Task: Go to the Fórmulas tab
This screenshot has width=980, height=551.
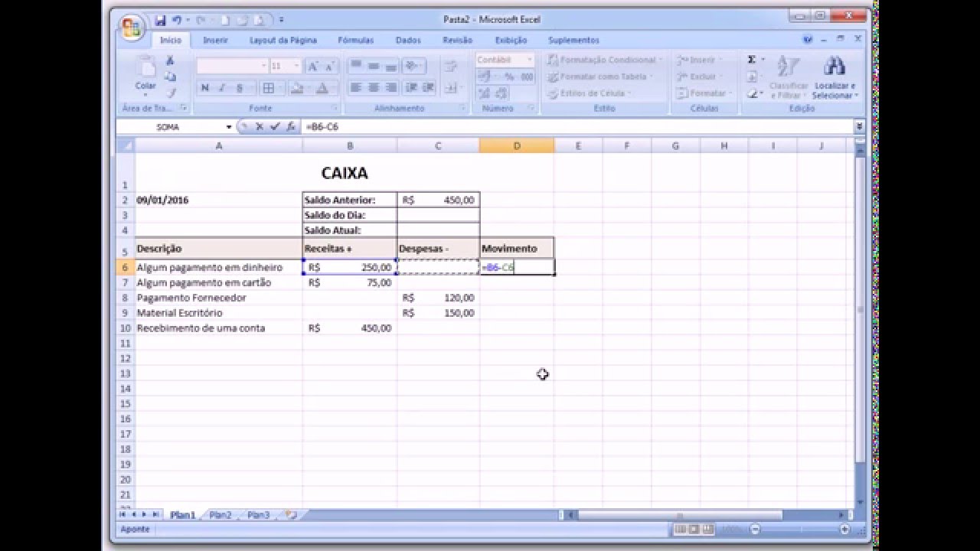Action: (x=356, y=40)
